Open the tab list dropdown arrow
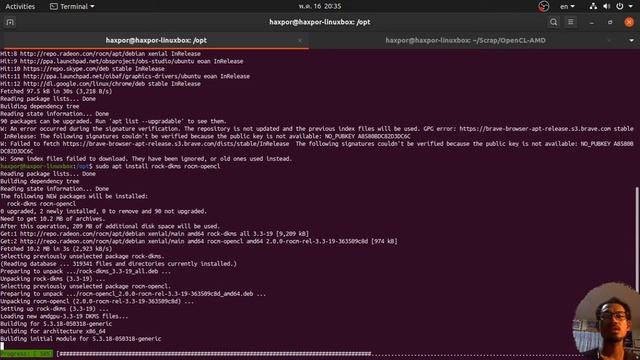The height and width of the screenshot is (360, 640). point(631,40)
